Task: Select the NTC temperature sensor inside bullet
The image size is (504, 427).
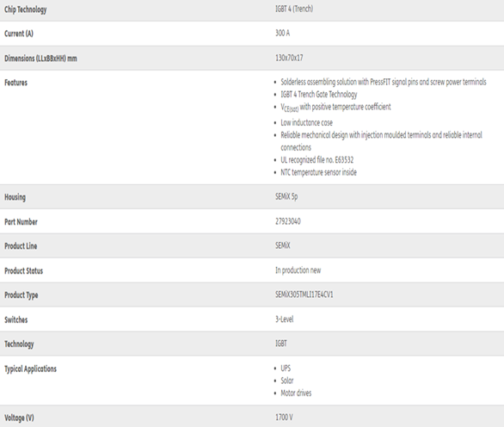Action: (318, 172)
